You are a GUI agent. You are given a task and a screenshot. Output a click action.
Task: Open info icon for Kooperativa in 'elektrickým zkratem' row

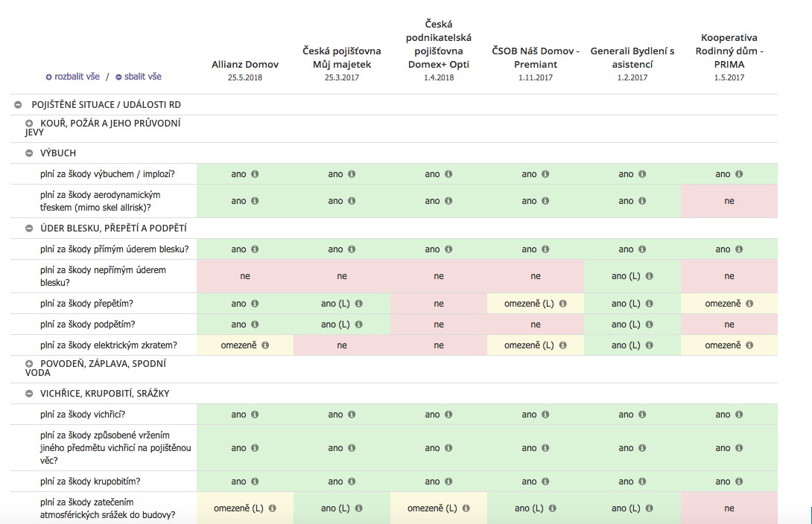pos(749,345)
